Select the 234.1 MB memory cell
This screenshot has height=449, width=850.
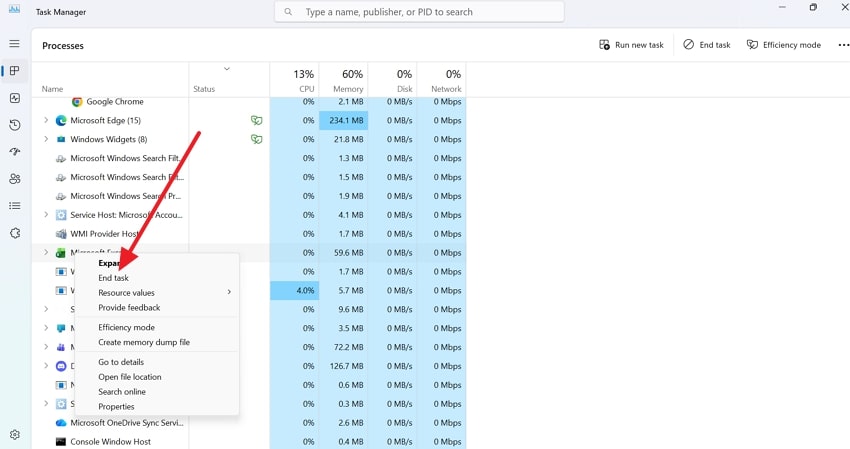[x=344, y=120]
